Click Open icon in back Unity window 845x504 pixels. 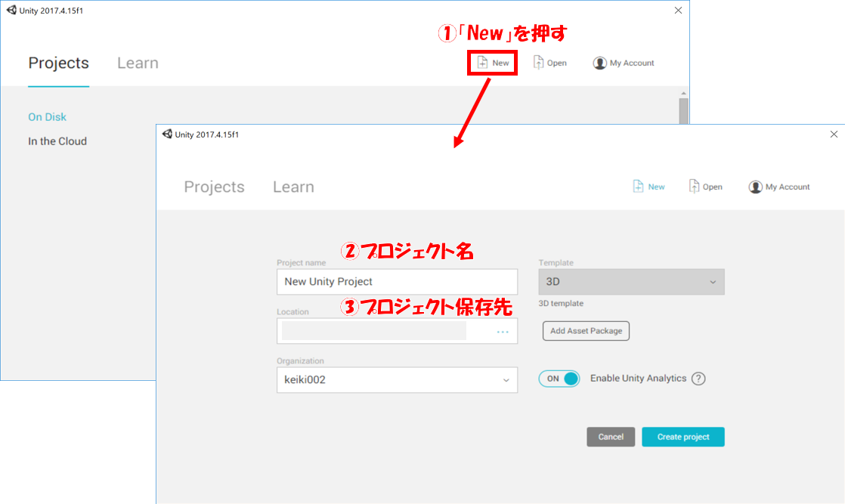click(538, 63)
